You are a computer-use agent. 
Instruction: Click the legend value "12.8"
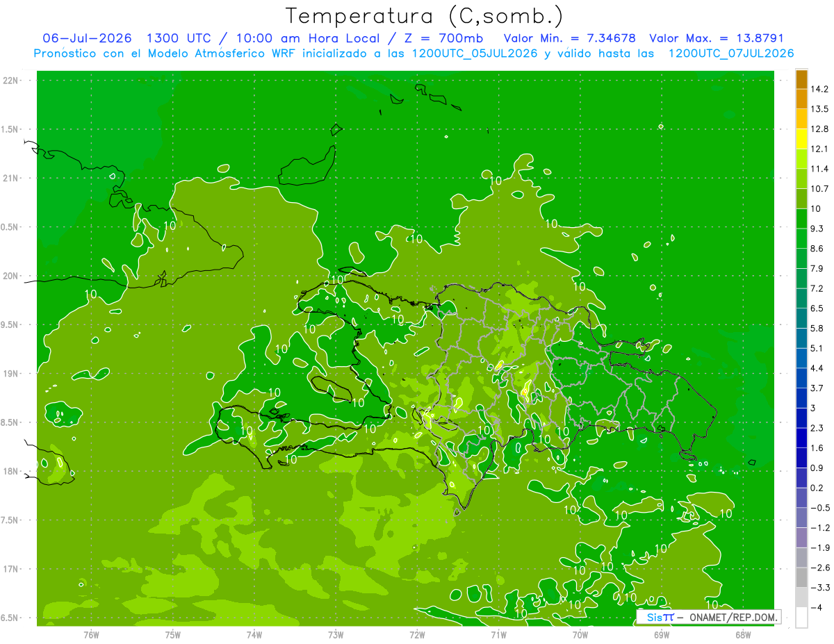click(x=820, y=129)
